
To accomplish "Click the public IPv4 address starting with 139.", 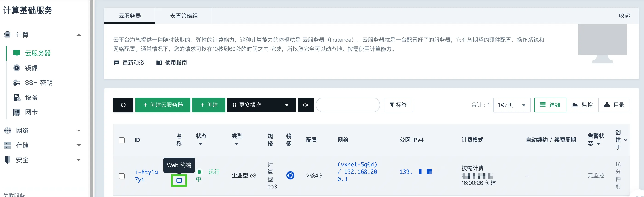I will click(415, 172).
